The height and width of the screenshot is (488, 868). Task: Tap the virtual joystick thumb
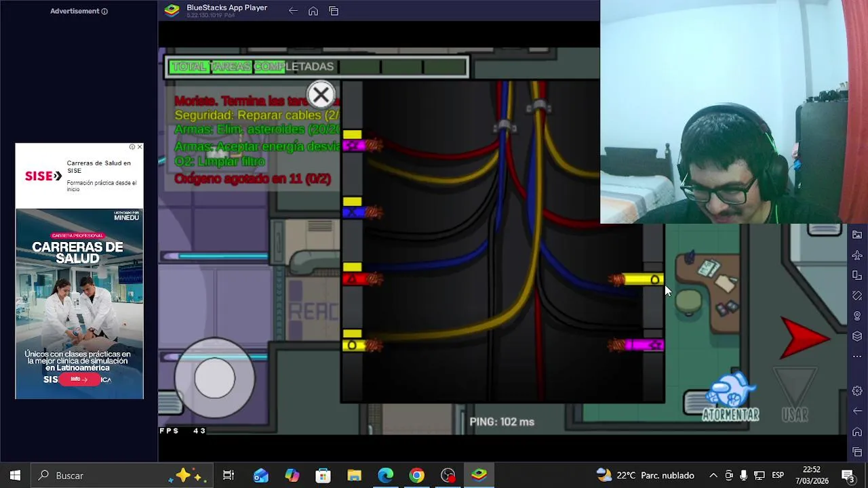(214, 378)
